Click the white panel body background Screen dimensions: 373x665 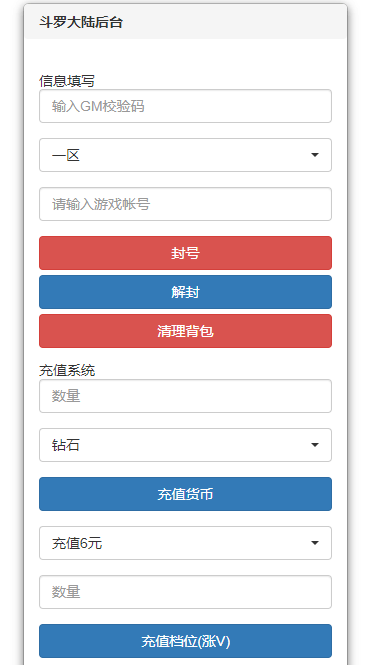pos(185,57)
